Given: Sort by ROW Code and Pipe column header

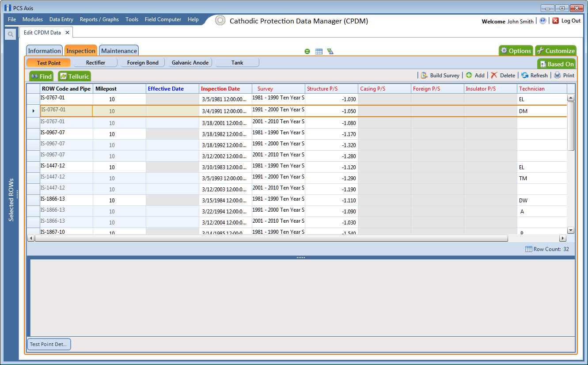Looking at the screenshot, I should tap(66, 89).
